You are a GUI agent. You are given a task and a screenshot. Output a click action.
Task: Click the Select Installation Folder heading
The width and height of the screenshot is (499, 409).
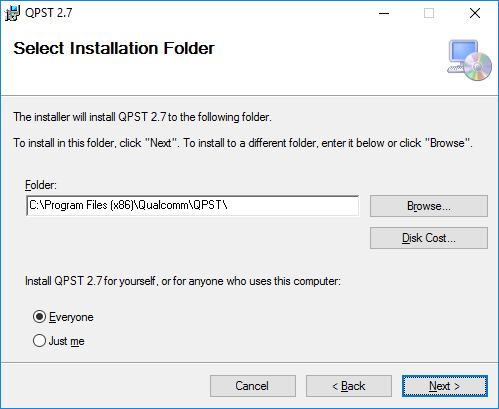coord(114,49)
